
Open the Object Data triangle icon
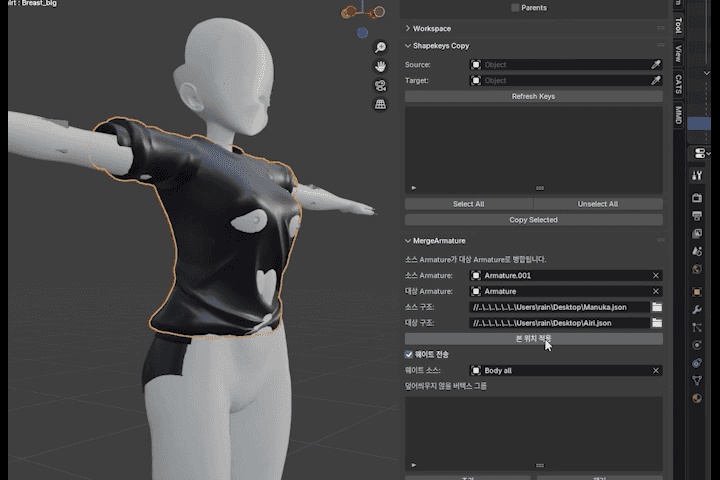[x=697, y=380]
